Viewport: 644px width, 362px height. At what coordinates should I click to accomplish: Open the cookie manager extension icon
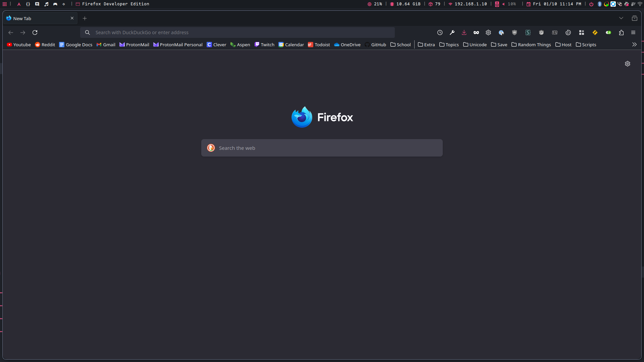point(568,33)
